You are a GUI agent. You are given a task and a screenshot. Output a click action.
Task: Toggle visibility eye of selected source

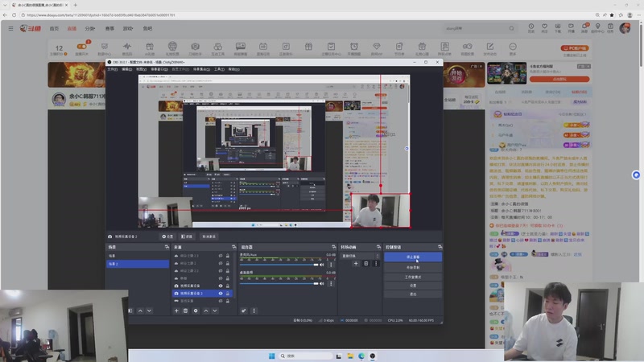pyautogui.click(x=220, y=294)
